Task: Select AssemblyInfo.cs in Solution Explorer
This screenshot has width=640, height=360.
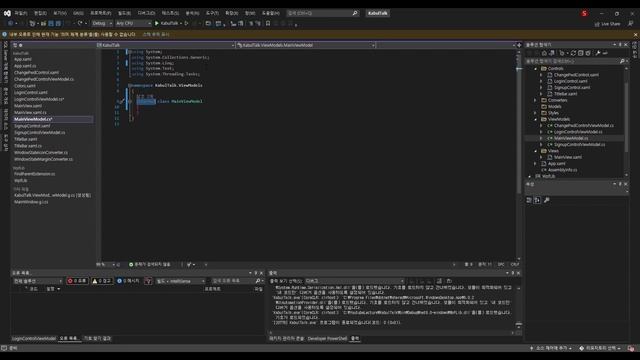Action: tap(562, 170)
